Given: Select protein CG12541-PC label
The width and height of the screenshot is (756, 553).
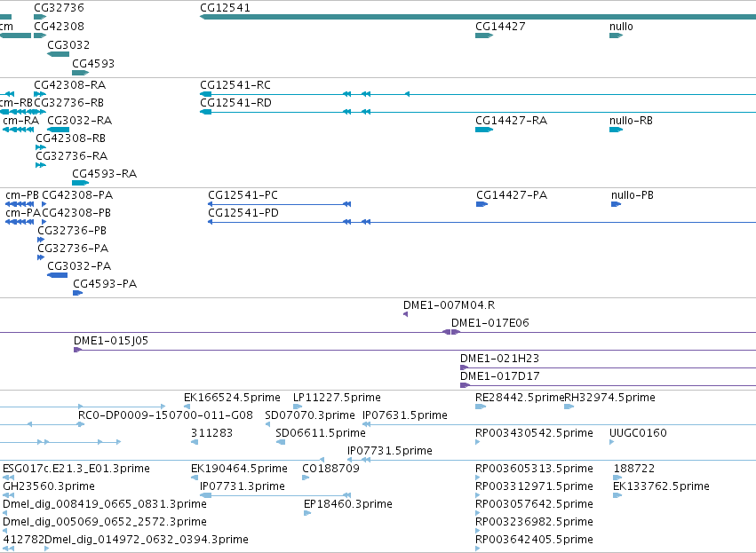Looking at the screenshot, I should click(x=243, y=195).
